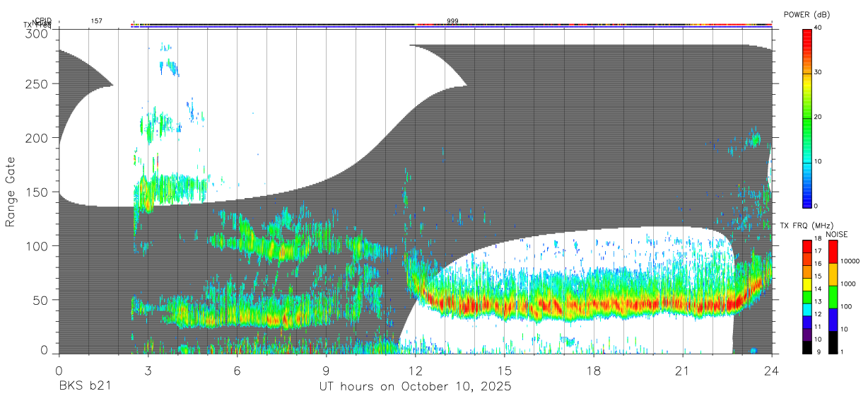The image size is (868, 401).
Task: Select the cyan block of TX FRQ legend
Action: click(807, 309)
